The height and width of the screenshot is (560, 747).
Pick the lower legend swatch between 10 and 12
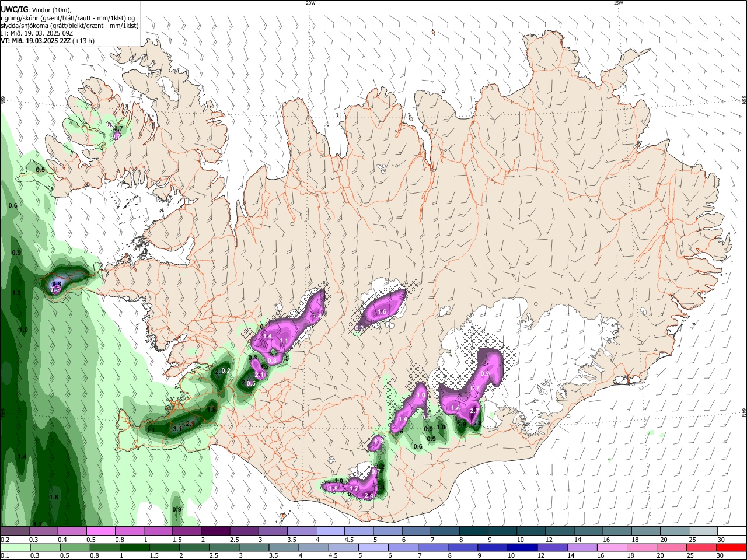tap(523, 547)
